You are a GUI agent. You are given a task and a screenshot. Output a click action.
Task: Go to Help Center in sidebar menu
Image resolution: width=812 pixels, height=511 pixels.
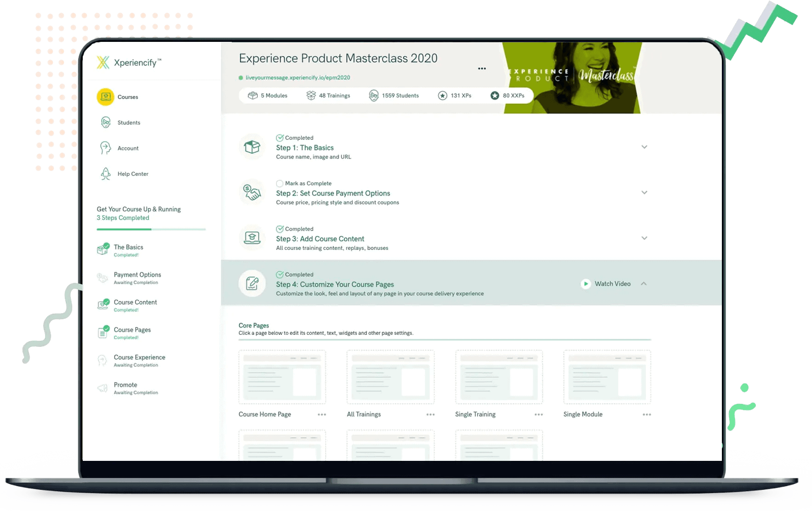(x=133, y=174)
